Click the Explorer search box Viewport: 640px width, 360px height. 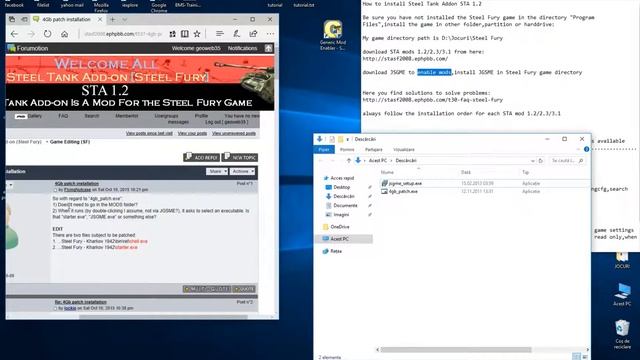567,161
